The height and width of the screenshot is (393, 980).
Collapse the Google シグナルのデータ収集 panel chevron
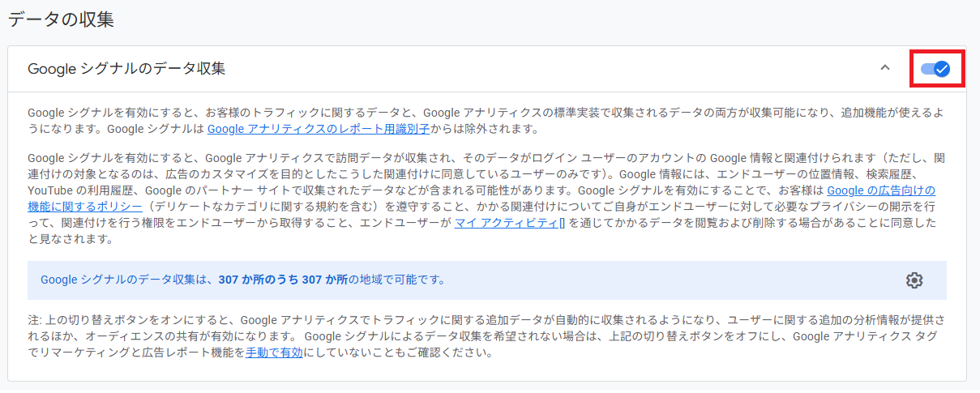[x=885, y=68]
